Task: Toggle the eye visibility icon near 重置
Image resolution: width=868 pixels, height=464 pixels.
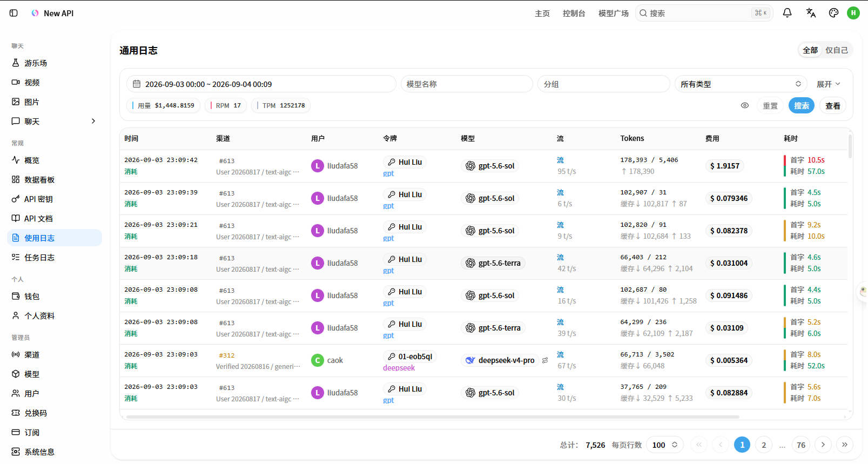Action: pos(745,105)
